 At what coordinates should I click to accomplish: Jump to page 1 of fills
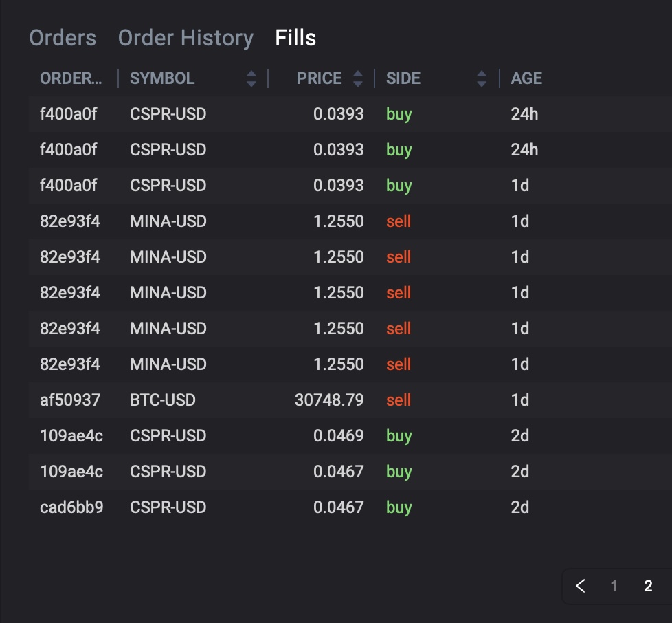(x=614, y=586)
